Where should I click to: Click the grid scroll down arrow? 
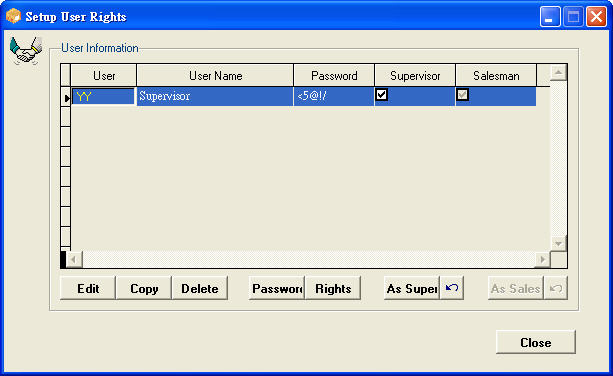pyautogui.click(x=558, y=244)
